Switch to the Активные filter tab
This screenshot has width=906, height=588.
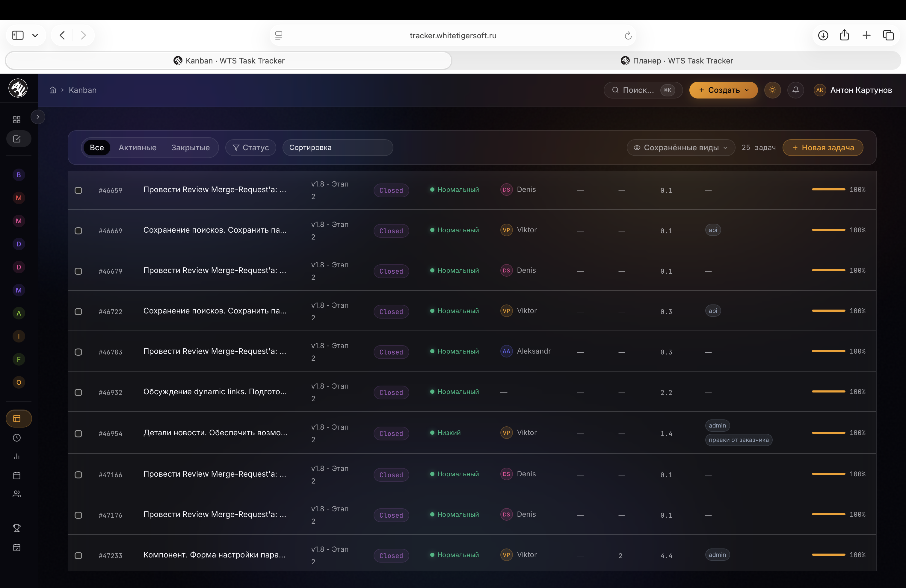138,148
